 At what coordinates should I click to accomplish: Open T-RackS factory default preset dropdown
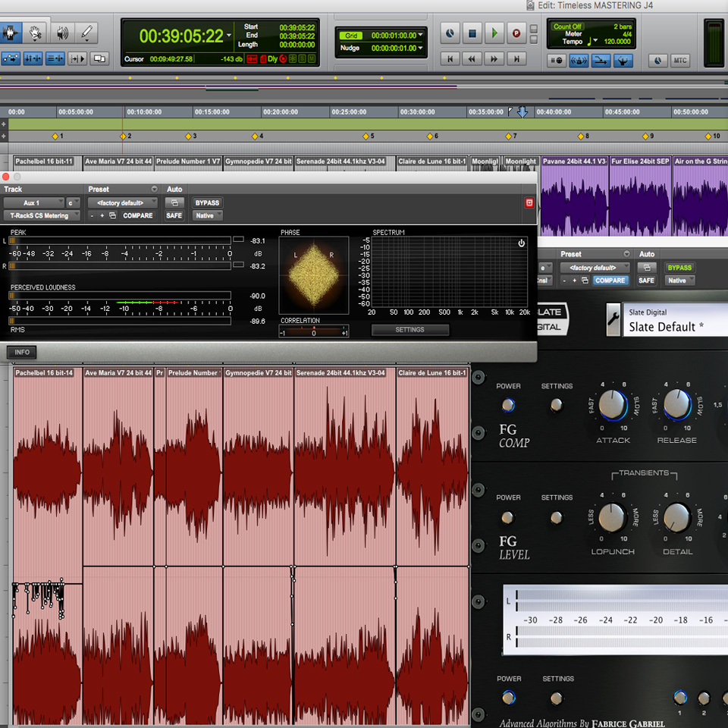click(123, 203)
